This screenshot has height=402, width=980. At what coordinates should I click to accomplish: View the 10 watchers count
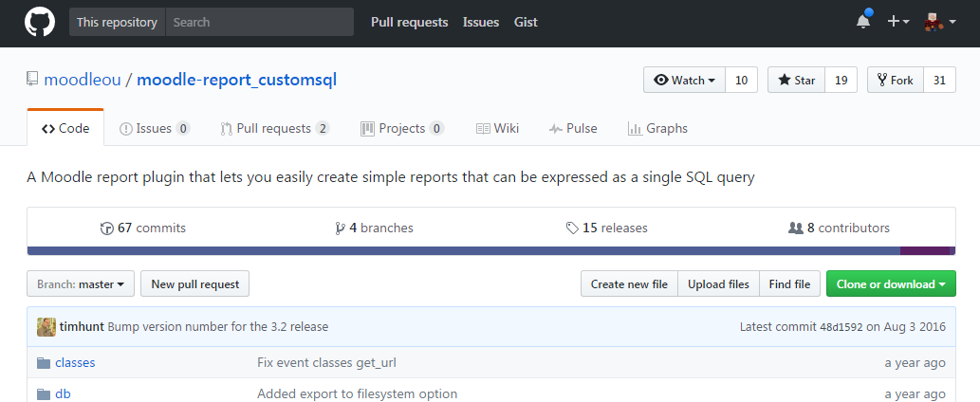pyautogui.click(x=741, y=80)
